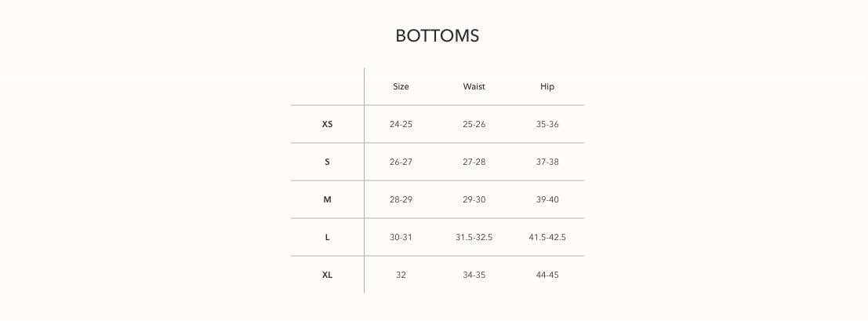
Task: Click the BOTTOMS heading text
Action: (x=437, y=36)
